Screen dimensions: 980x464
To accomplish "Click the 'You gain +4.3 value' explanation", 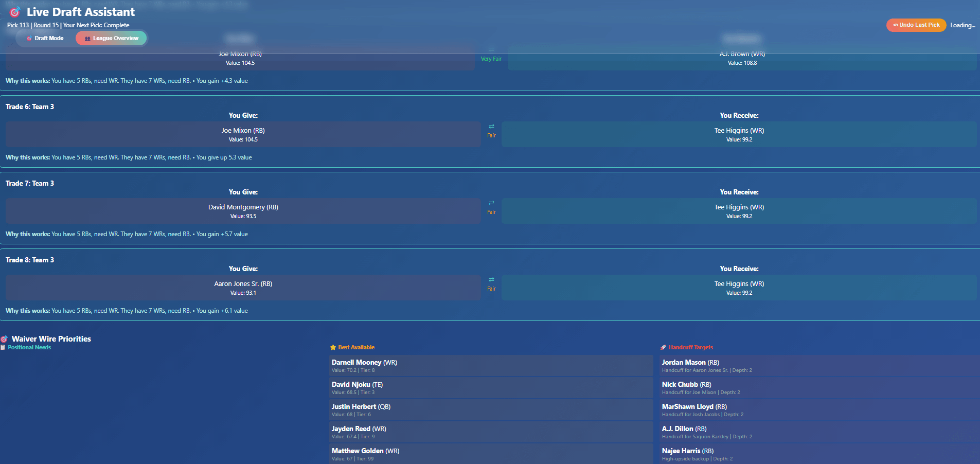I will click(222, 81).
